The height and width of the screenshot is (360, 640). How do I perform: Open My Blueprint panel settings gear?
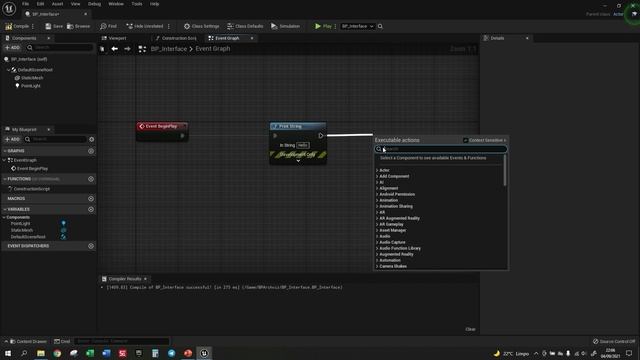tap(91, 139)
